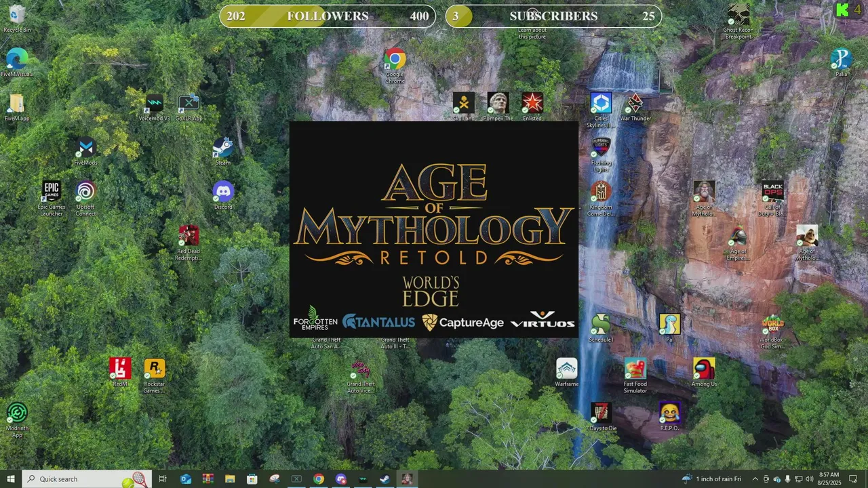Viewport: 868px width, 488px height.
Task: Open the Recycle Bin desktop icon
Action: (17, 18)
